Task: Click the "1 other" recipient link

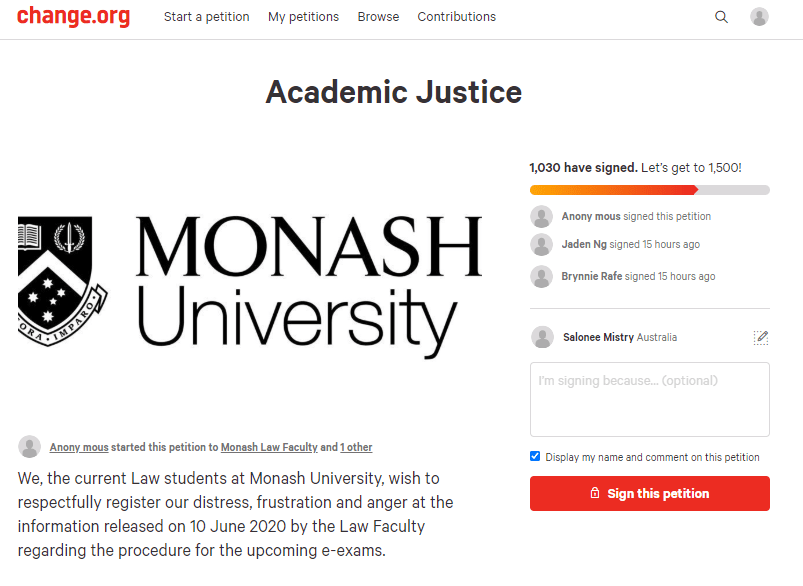Action: 356,448
